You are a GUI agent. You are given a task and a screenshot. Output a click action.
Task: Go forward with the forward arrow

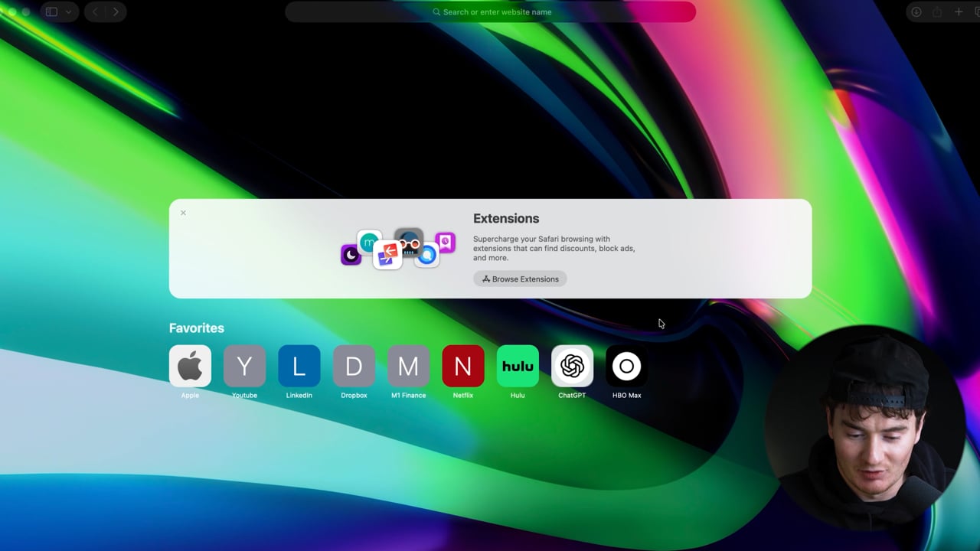[x=116, y=11]
